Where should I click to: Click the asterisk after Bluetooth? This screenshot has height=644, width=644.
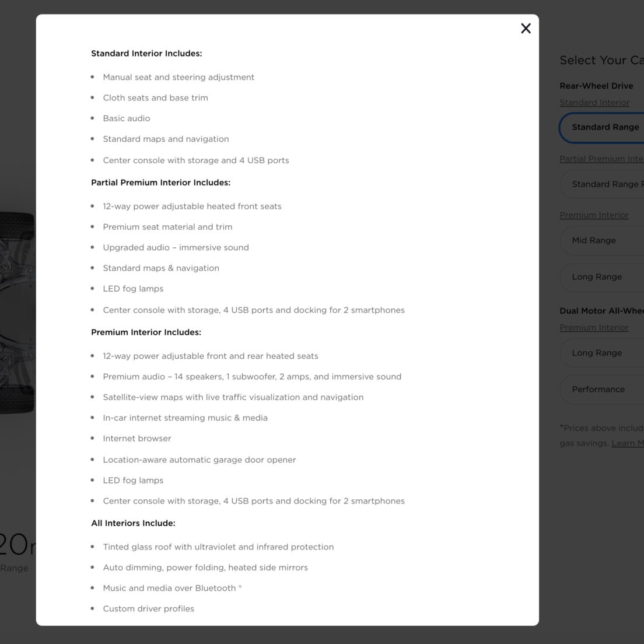pyautogui.click(x=240, y=587)
